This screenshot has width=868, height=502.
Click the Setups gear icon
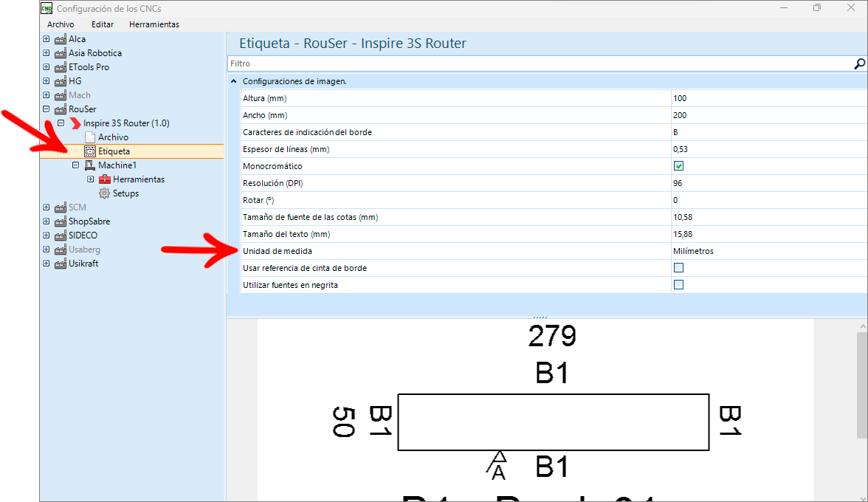(x=104, y=193)
